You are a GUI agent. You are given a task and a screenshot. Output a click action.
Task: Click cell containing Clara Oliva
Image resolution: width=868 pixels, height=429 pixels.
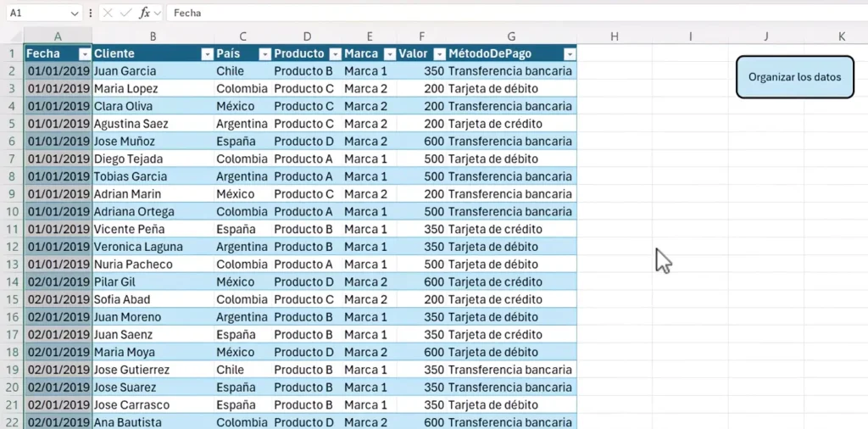[x=153, y=106]
